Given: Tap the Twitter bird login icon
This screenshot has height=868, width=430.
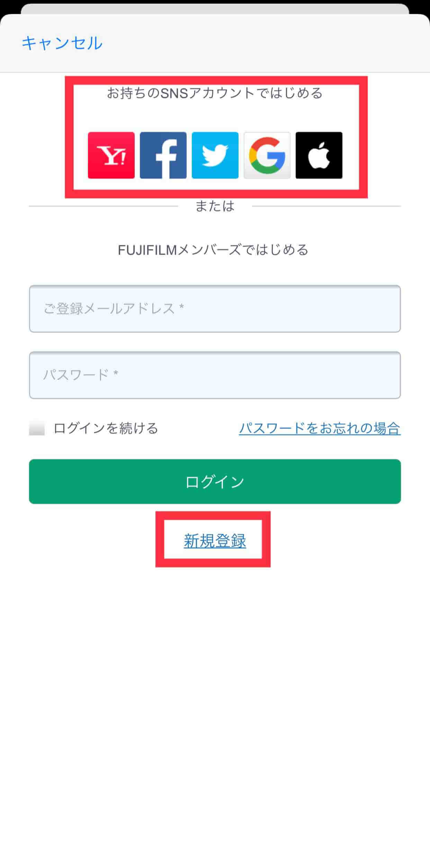Looking at the screenshot, I should (215, 155).
